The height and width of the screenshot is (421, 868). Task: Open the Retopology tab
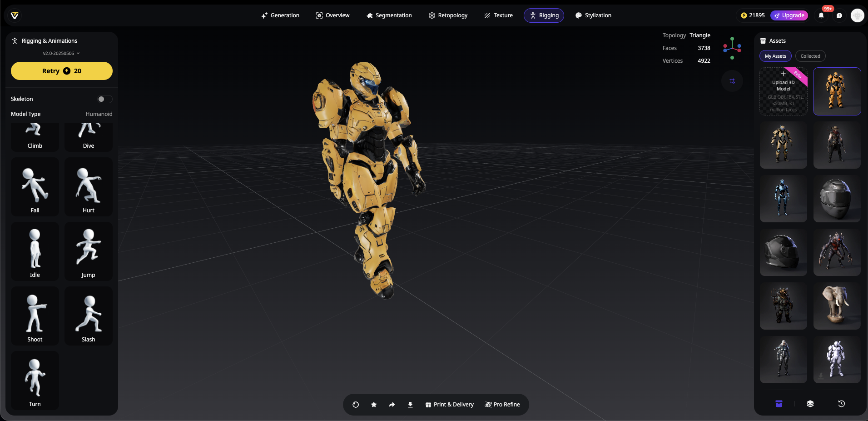pos(448,15)
